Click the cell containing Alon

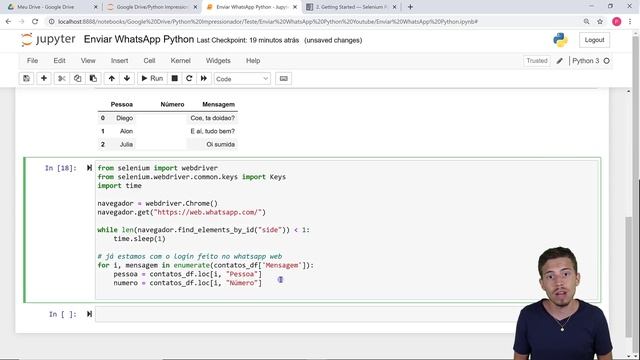click(x=126, y=131)
